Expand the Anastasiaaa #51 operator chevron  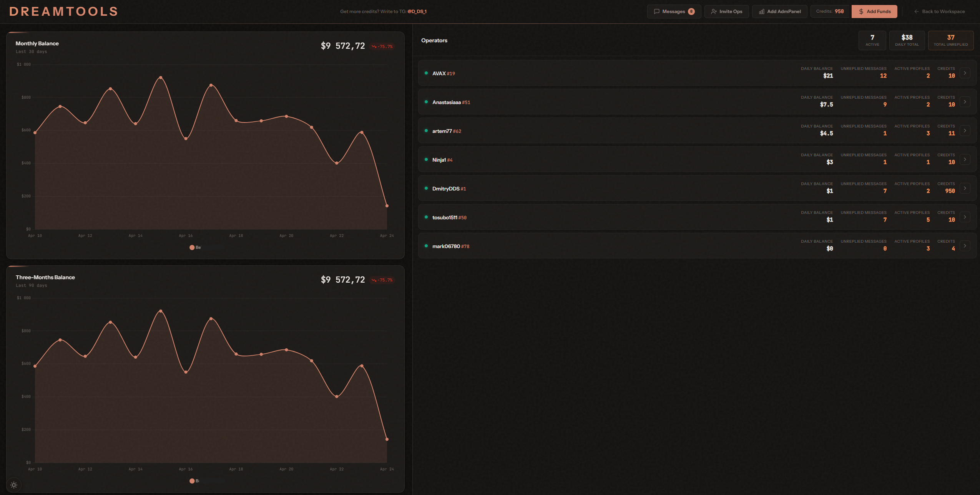pos(965,102)
